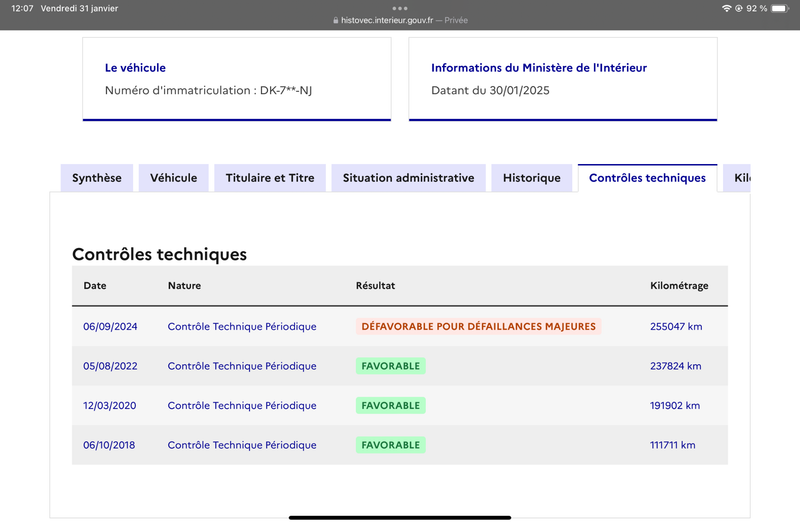Image resolution: width=800 pixels, height=525 pixels.
Task: Select the Situation administrative tab
Action: [x=408, y=178]
